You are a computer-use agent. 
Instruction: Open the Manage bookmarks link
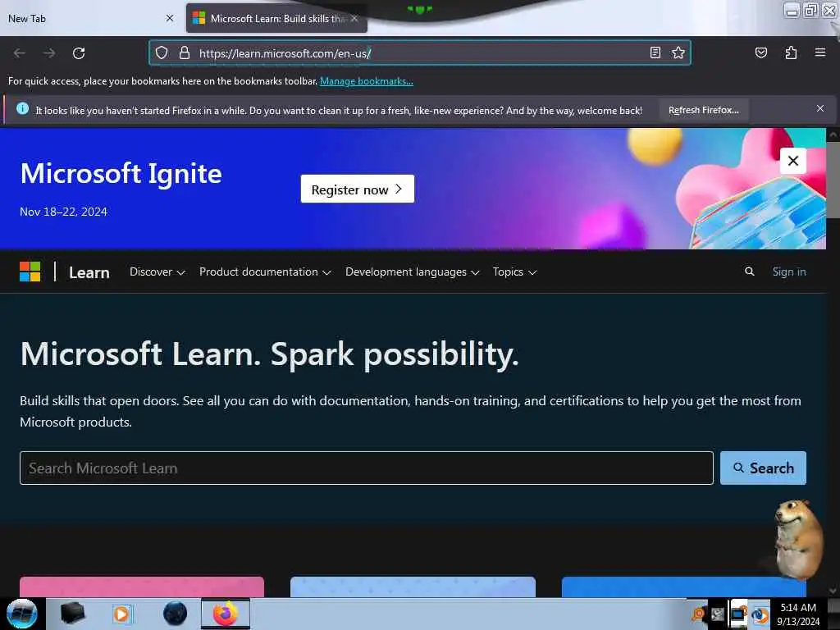tap(367, 81)
